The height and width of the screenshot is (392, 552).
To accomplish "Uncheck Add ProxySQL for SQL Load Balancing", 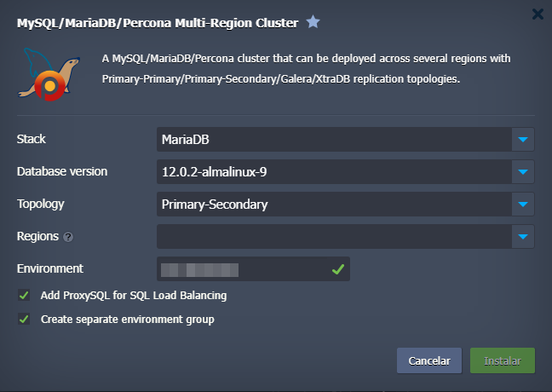I will [x=23, y=296].
